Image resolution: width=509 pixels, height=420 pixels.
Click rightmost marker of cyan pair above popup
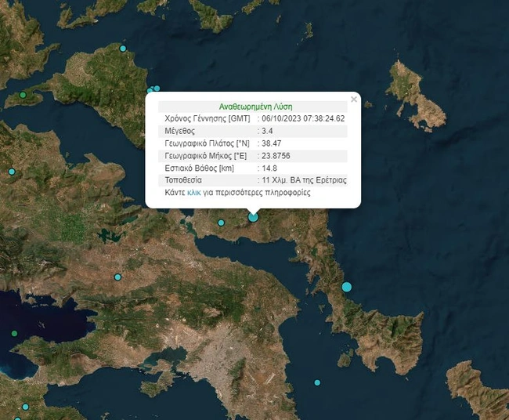click(157, 89)
